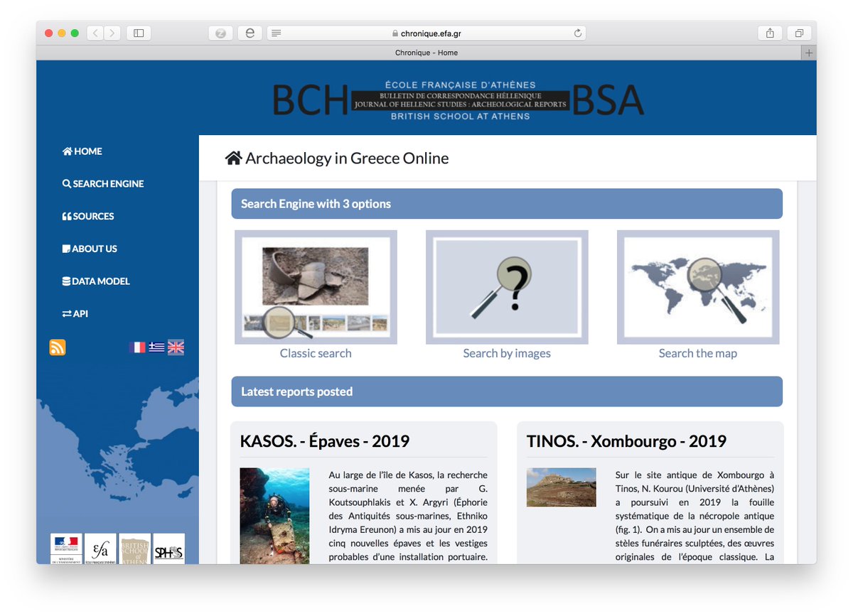The image size is (853, 616).
Task: Open the RSS feed icon
Action: pos(58,347)
